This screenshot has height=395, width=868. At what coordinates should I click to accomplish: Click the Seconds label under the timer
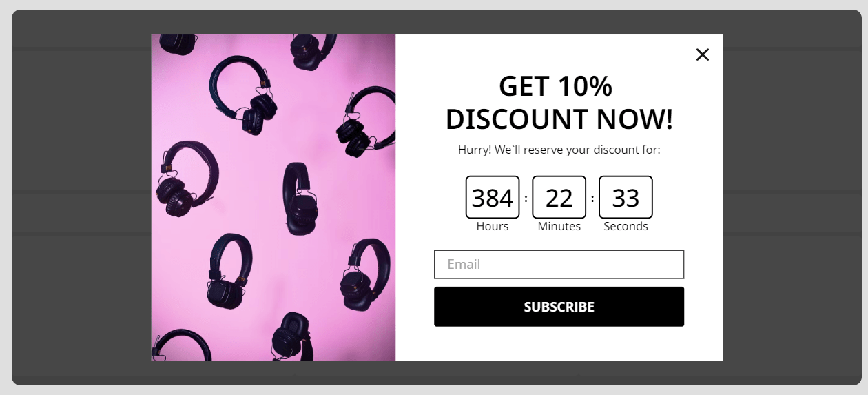(626, 227)
